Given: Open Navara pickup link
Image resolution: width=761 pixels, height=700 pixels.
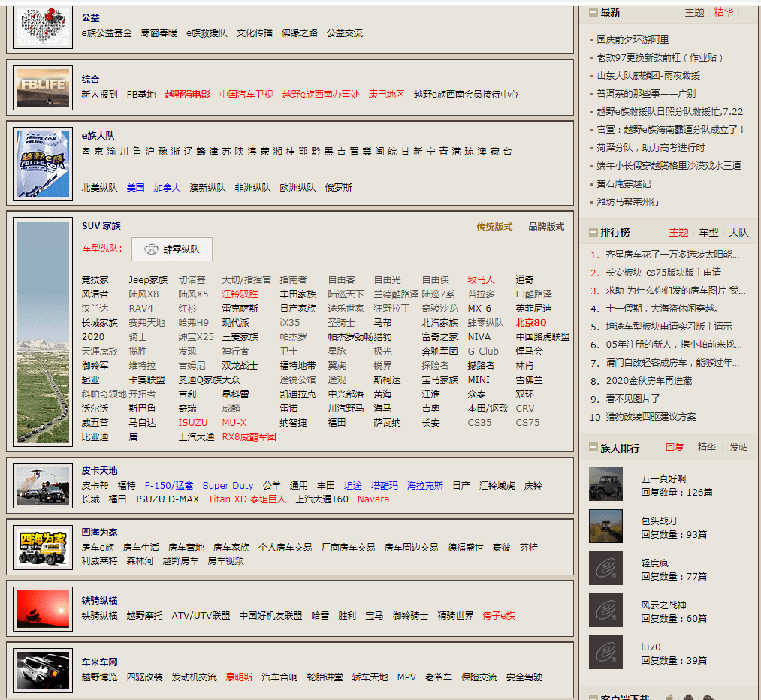Looking at the screenshot, I should (x=373, y=499).
